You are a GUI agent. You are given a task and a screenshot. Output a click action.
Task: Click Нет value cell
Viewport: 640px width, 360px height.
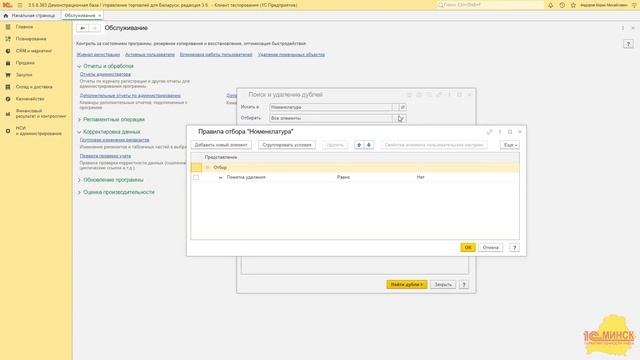[x=420, y=178]
